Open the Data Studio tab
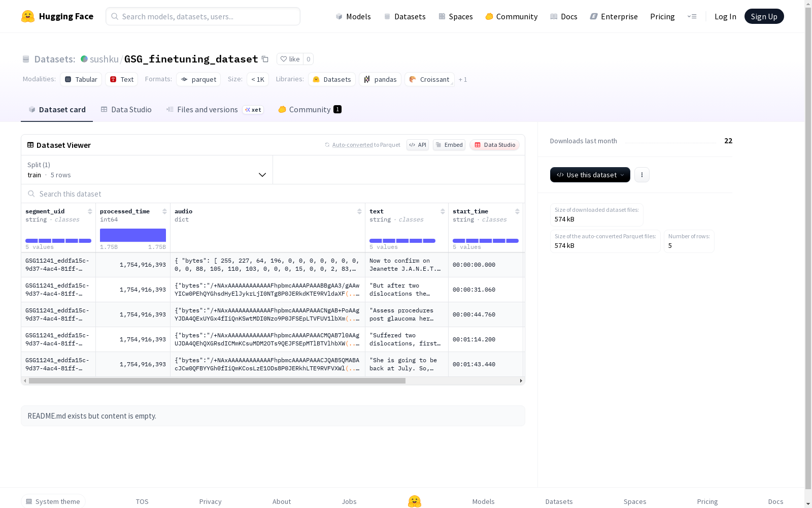 coord(126,110)
